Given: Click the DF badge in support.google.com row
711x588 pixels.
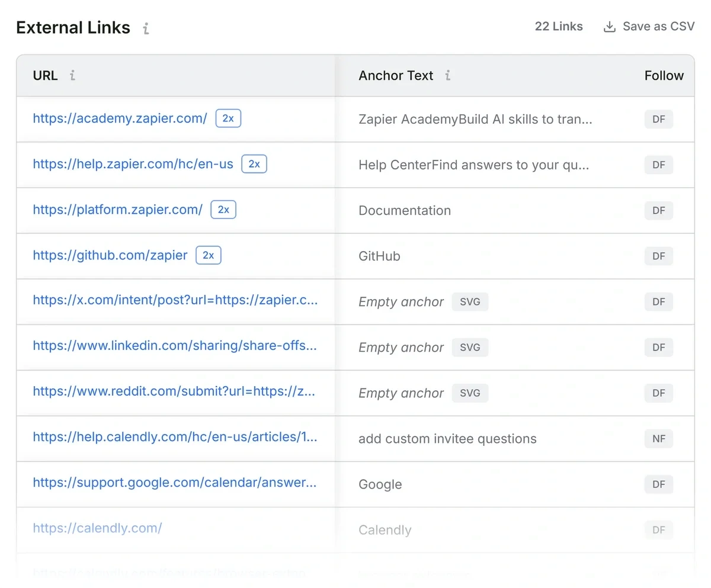Looking at the screenshot, I should point(659,484).
